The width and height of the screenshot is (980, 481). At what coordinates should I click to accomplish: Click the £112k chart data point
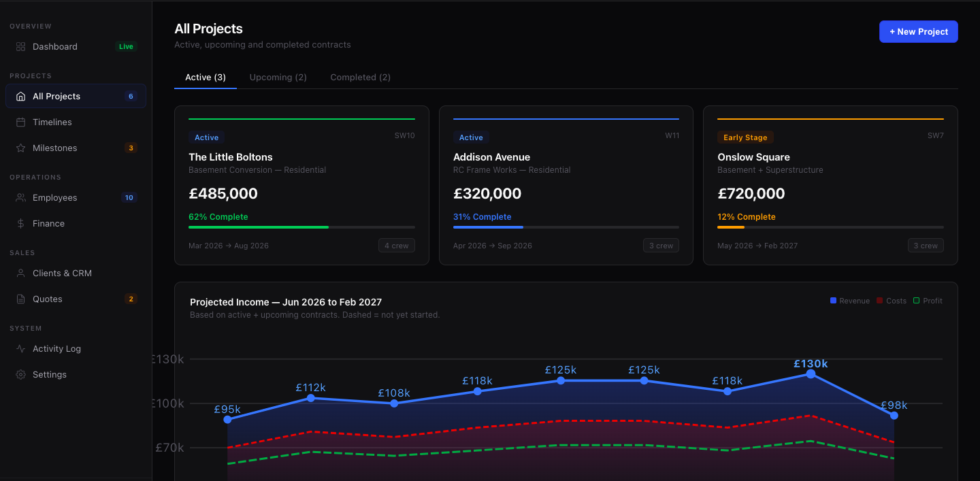pos(311,398)
